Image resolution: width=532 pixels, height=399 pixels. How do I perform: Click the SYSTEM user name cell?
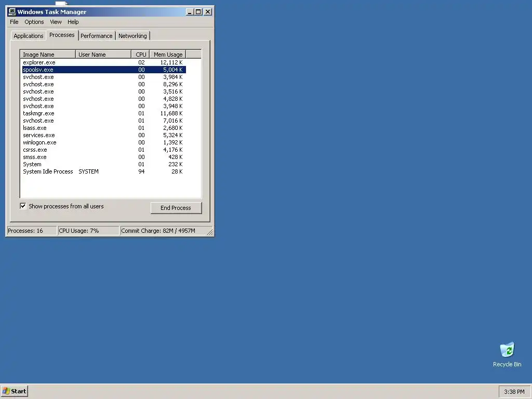pos(88,171)
